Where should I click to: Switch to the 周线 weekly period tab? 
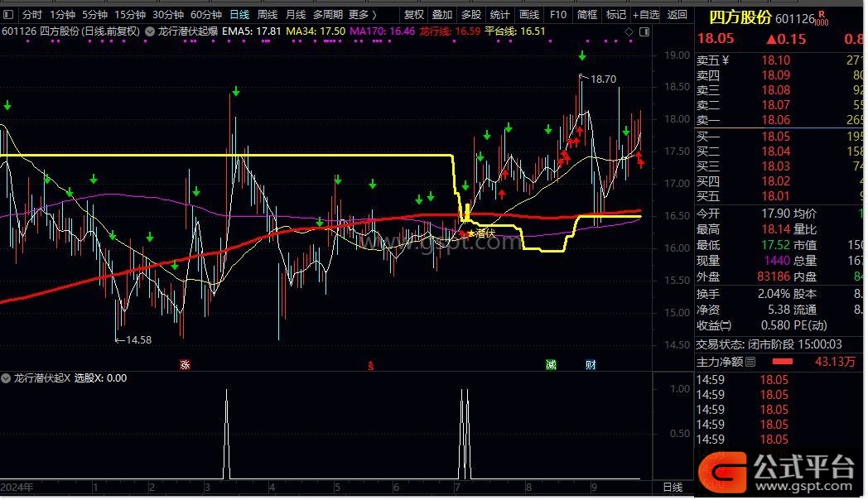267,14
